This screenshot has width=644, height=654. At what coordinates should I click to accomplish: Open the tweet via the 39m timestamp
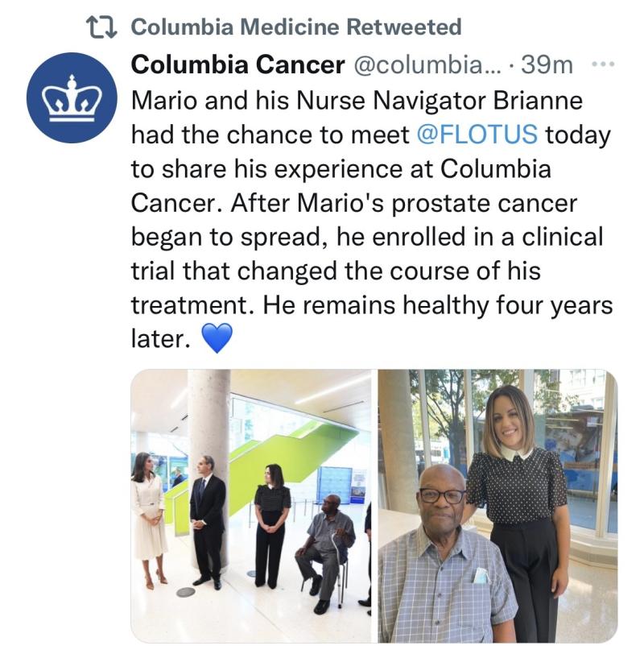tap(547, 64)
